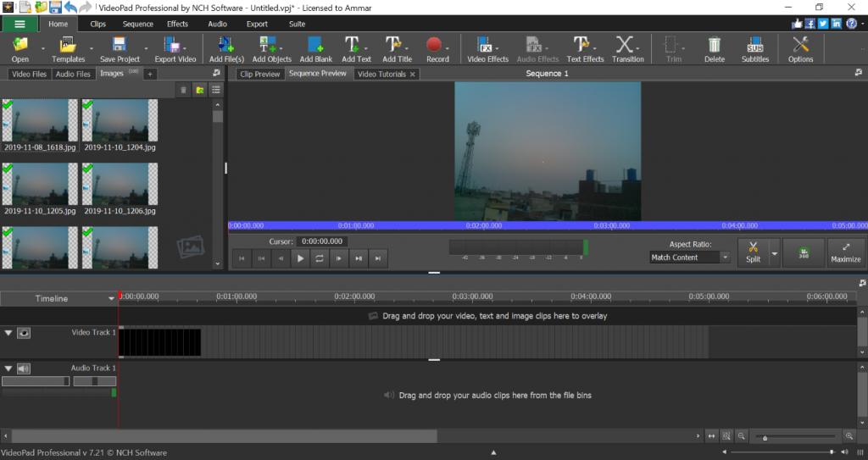Add files using Add File(s)
Viewport: 868px width, 460px height.
click(226, 49)
